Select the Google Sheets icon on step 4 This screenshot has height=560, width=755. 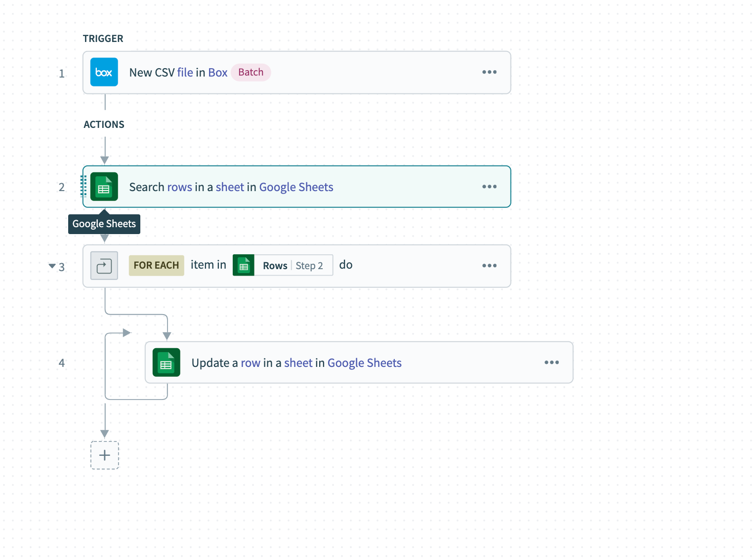pyautogui.click(x=166, y=362)
